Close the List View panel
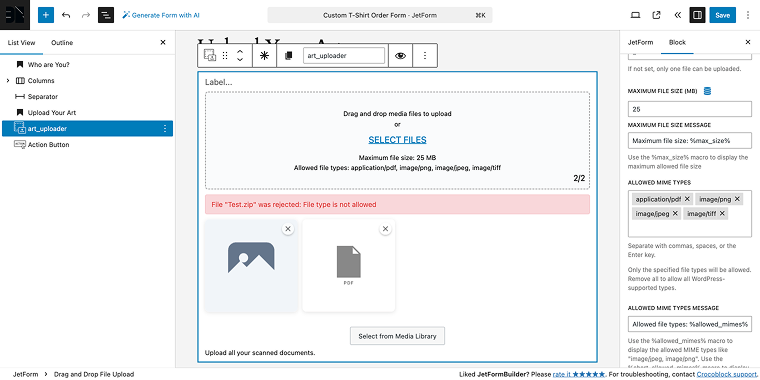This screenshot has width=760, height=380. coord(163,43)
